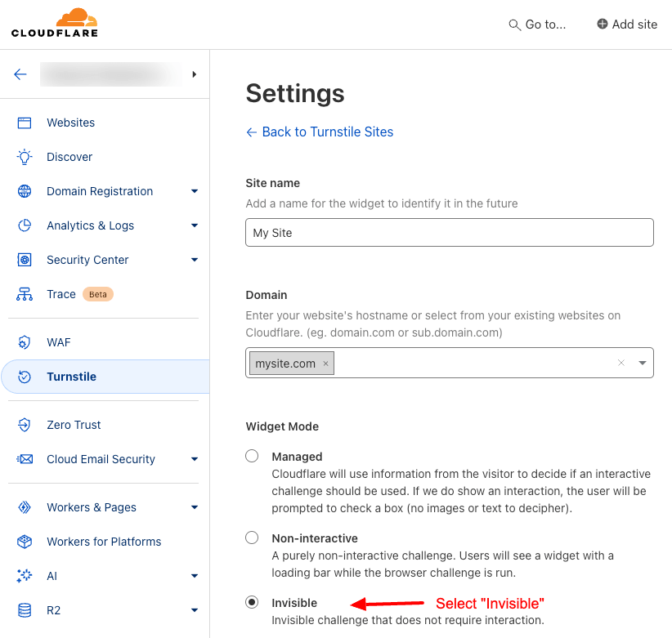This screenshot has width=672, height=638.
Task: Click the back arrow above the sidebar
Action: 20,74
